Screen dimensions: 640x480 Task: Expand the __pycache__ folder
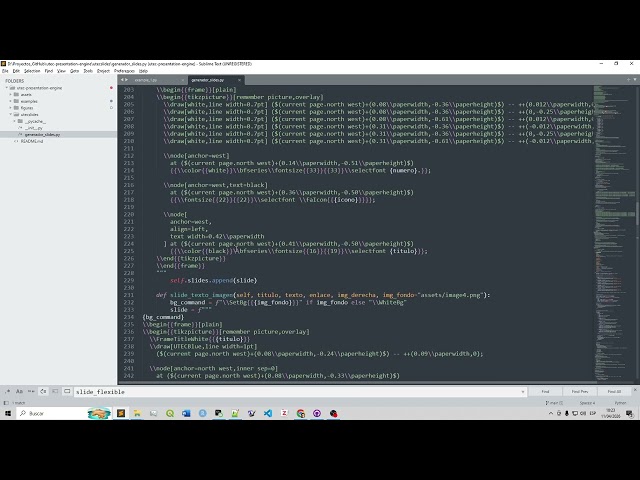pyautogui.click(x=15, y=121)
